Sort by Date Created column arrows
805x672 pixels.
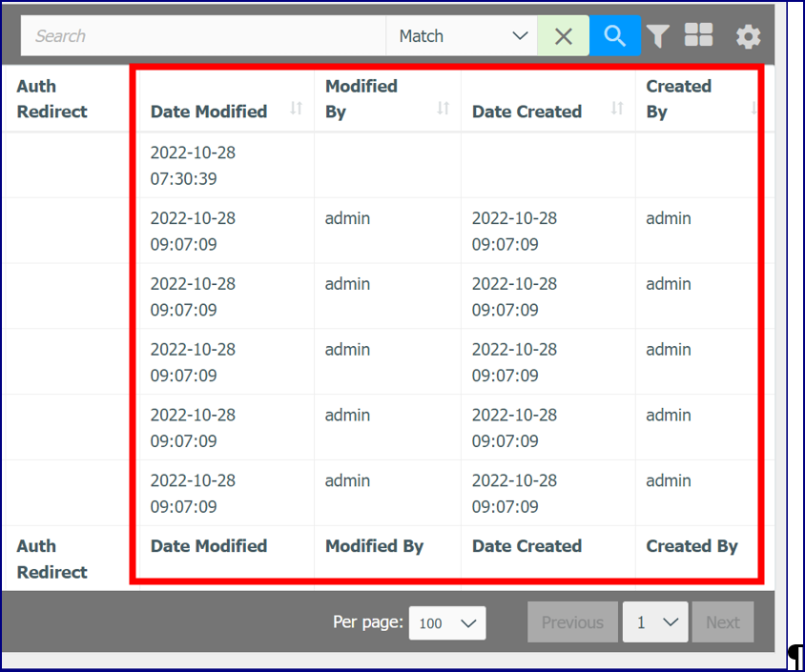tap(617, 109)
